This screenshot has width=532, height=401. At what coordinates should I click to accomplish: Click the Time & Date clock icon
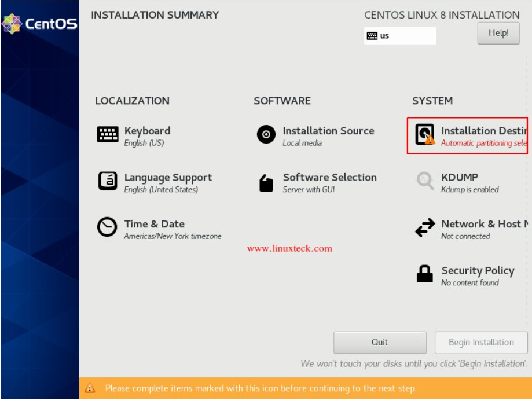tap(107, 227)
